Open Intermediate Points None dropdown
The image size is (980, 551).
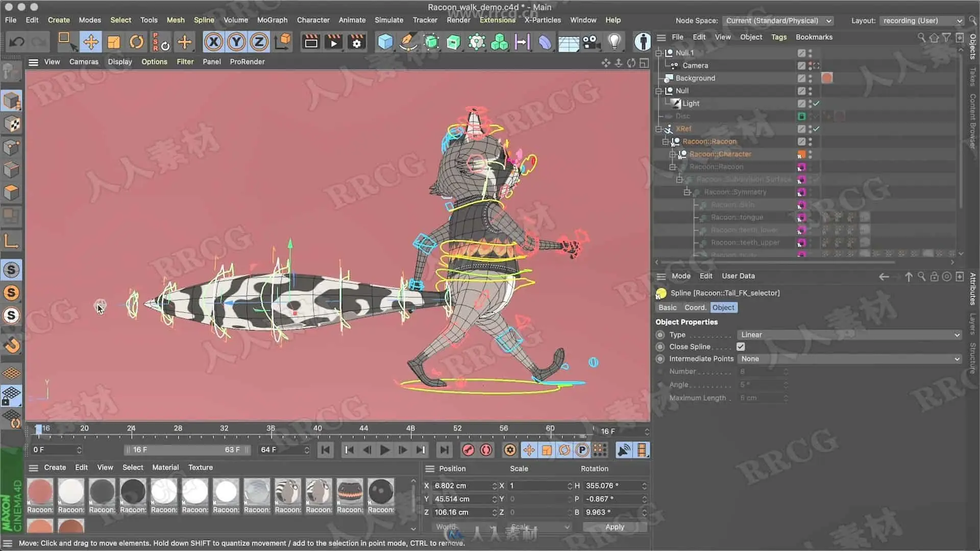849,359
